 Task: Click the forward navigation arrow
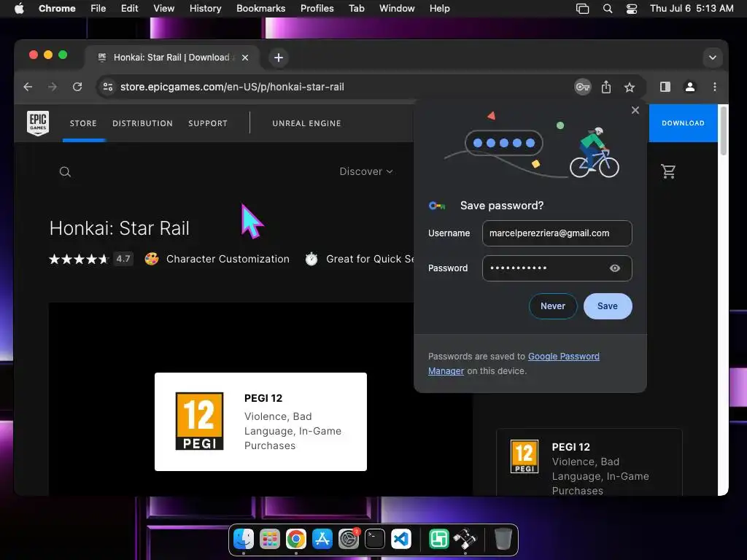pos(53,87)
